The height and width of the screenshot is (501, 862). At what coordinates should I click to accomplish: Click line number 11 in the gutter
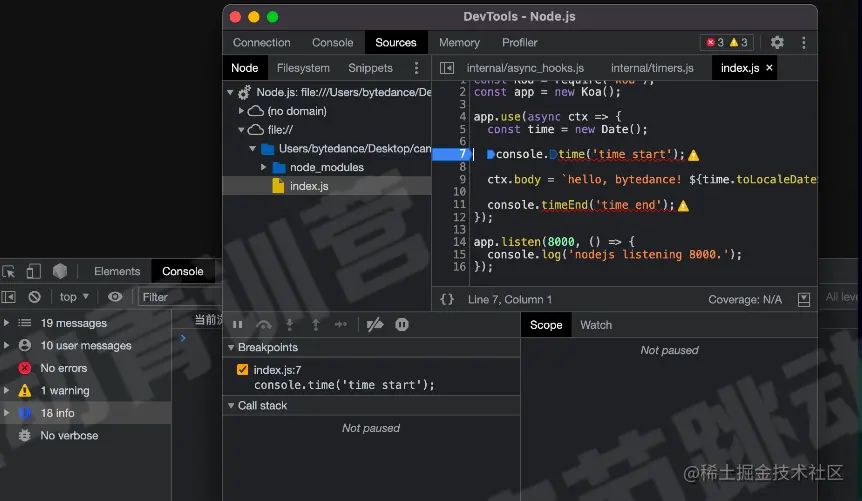(x=460, y=204)
